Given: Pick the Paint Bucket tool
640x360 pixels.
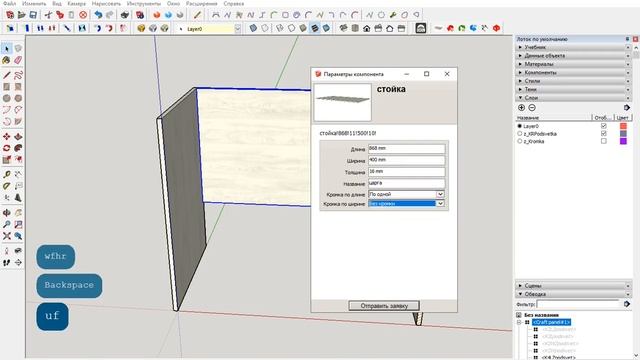Looking at the screenshot, I should 7,60.
